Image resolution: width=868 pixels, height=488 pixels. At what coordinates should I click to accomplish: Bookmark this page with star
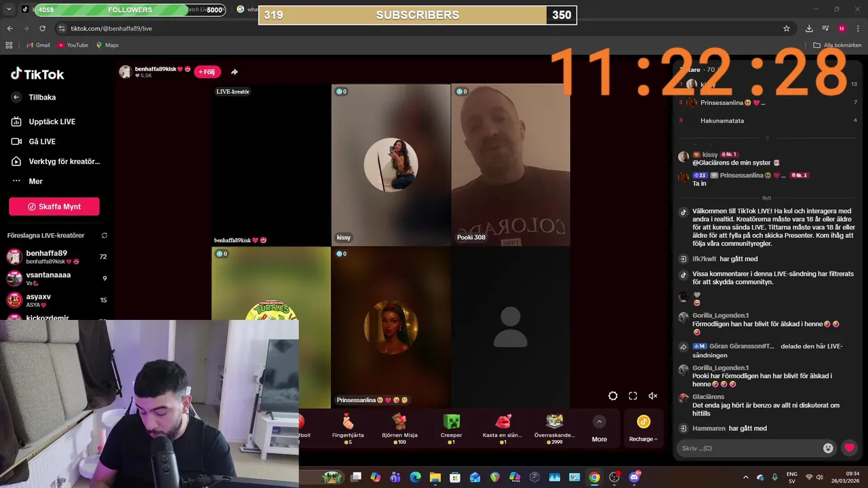pyautogui.click(x=787, y=28)
